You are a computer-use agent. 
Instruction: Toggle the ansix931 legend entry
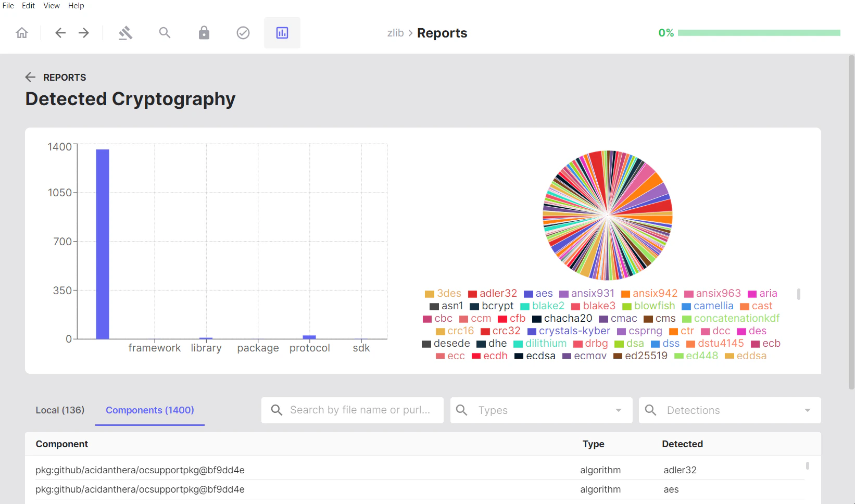coord(587,294)
